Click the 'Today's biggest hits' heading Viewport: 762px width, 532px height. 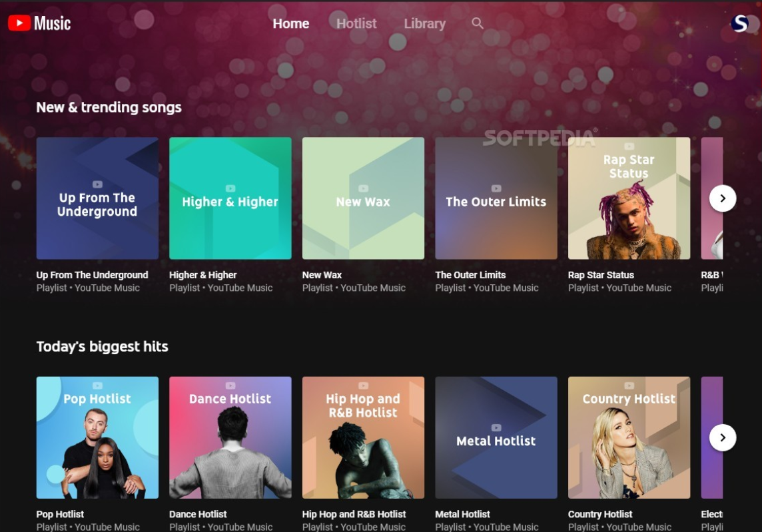[x=102, y=346]
